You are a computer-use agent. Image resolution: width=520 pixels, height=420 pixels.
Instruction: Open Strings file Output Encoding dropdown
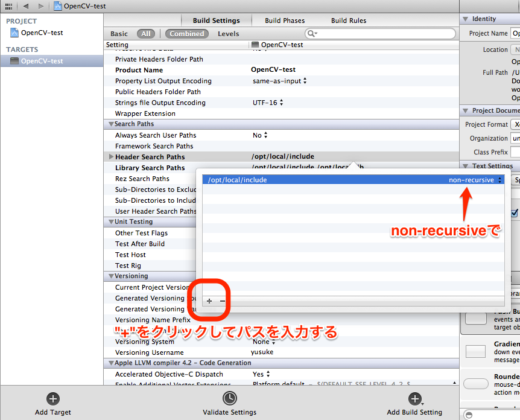tap(268, 103)
